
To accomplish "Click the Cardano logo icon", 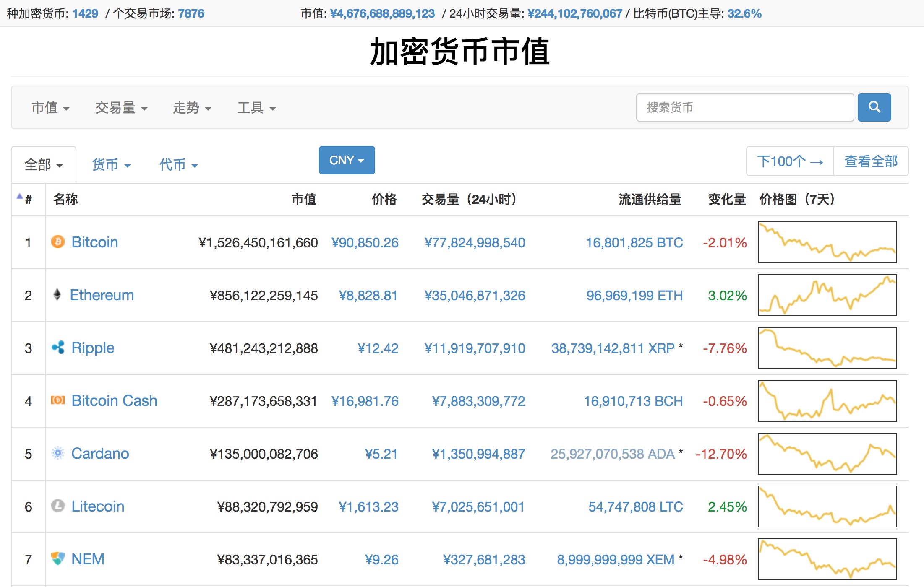I will 58,453.
